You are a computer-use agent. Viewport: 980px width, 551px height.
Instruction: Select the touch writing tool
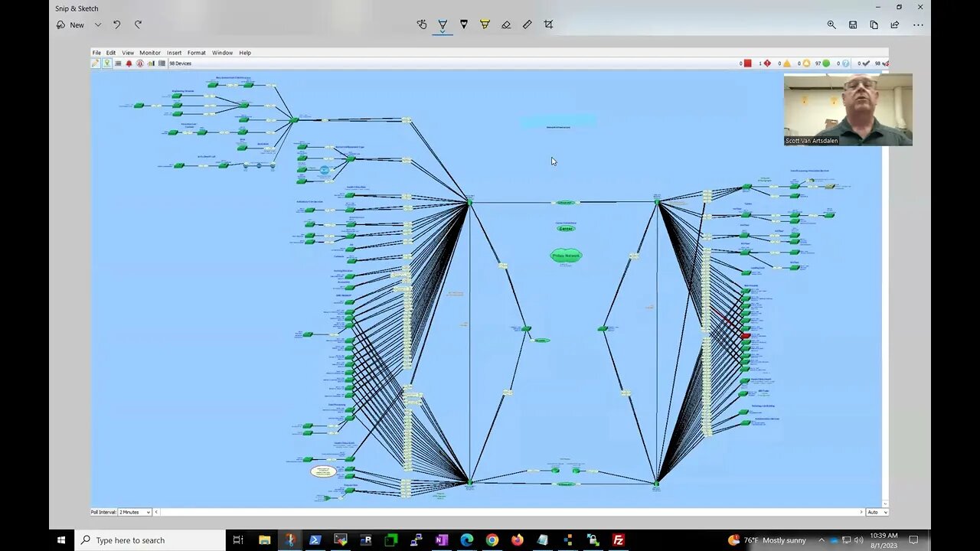tap(421, 24)
